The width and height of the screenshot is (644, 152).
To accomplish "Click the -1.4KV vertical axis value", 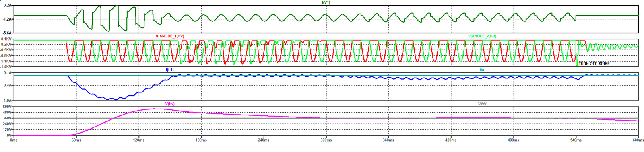I will [x=6, y=66].
